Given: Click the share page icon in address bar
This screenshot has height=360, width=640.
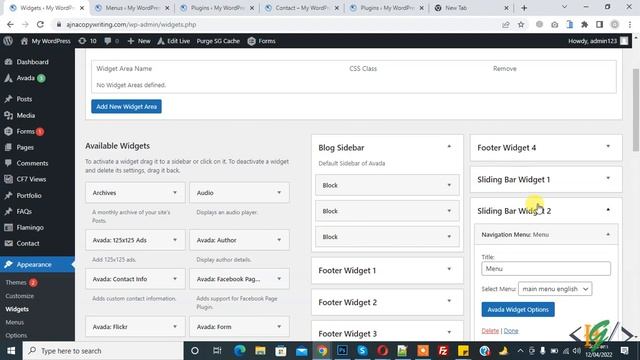Looking at the screenshot, I should pos(506,24).
